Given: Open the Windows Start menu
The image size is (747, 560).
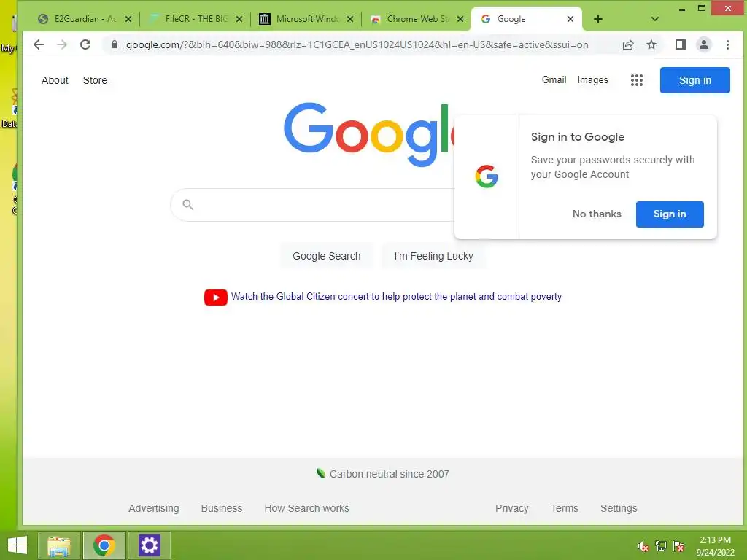Looking at the screenshot, I should 18,545.
